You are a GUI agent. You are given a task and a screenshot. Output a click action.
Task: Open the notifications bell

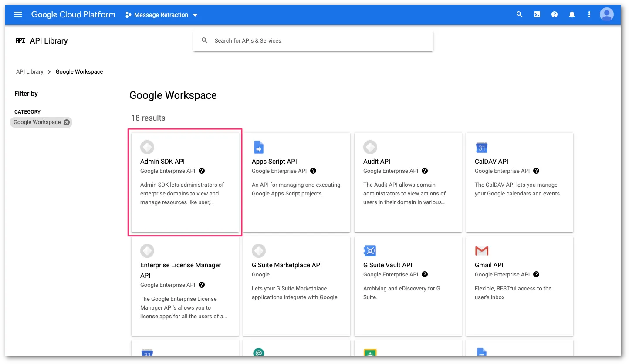(572, 14)
